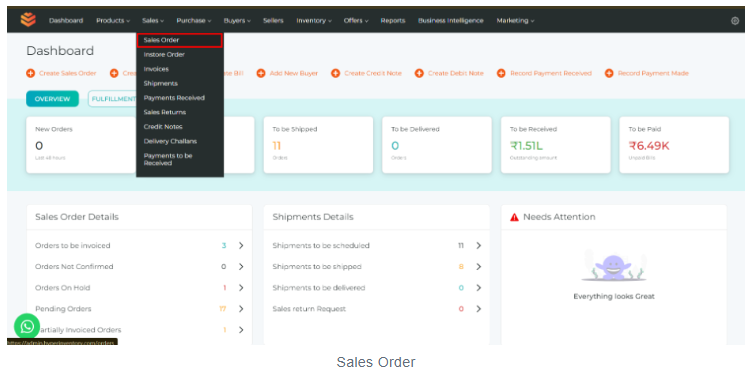Click the Record Payment Received link
This screenshot has height=378, width=756.
tap(551, 73)
